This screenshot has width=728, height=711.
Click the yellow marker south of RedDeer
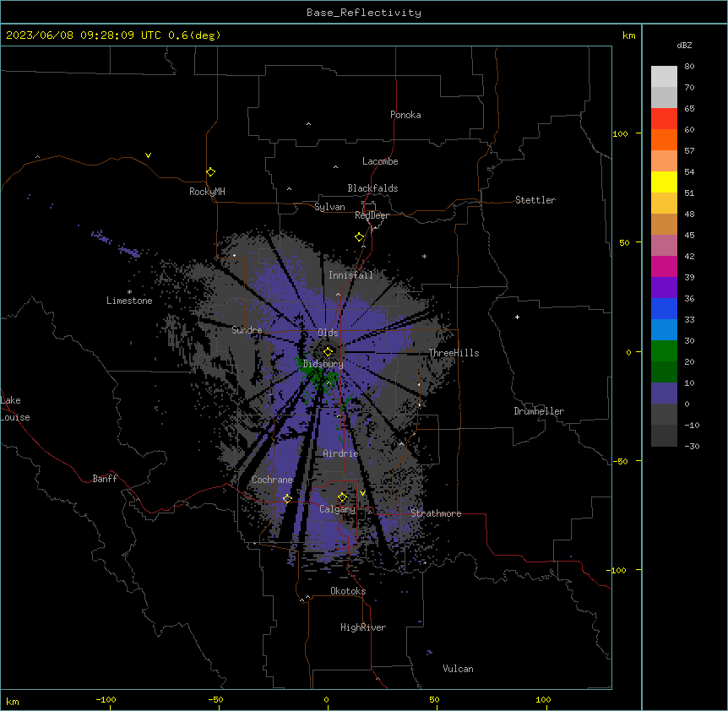(x=360, y=237)
